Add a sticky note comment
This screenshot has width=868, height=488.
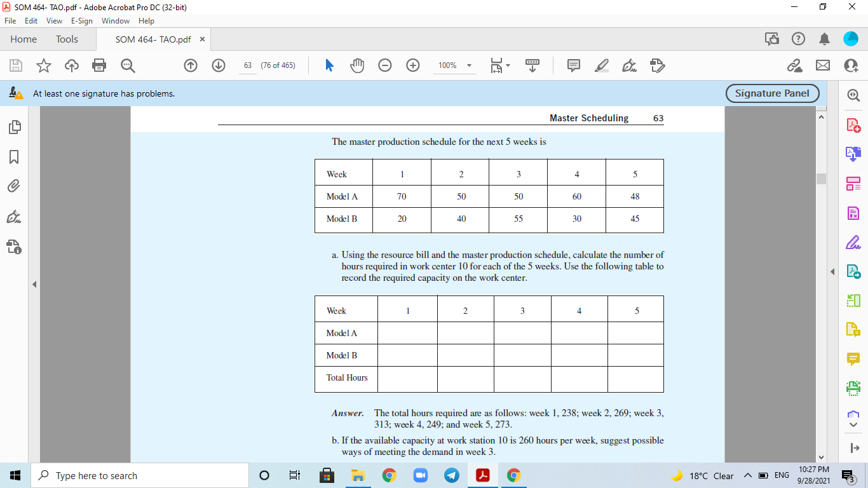click(x=573, y=65)
